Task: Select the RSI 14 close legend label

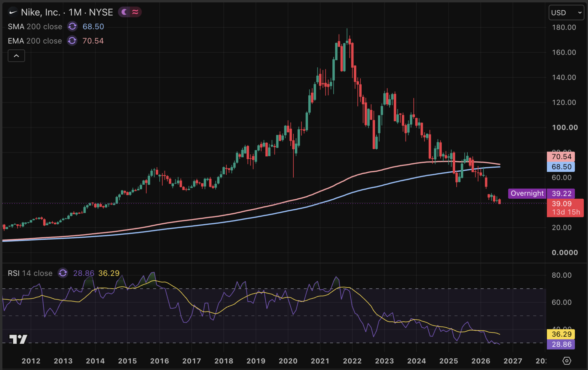Action: click(30, 273)
